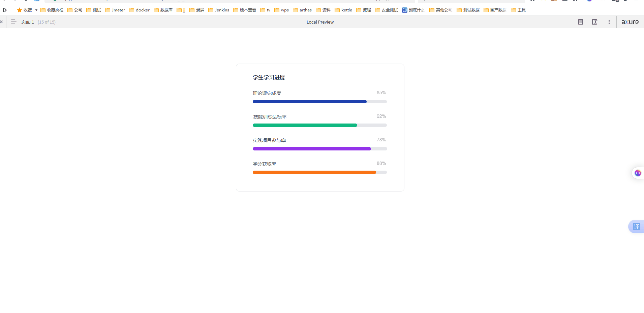Open the 测试 bookmark folder
This screenshot has width=644, height=313.
click(94, 10)
